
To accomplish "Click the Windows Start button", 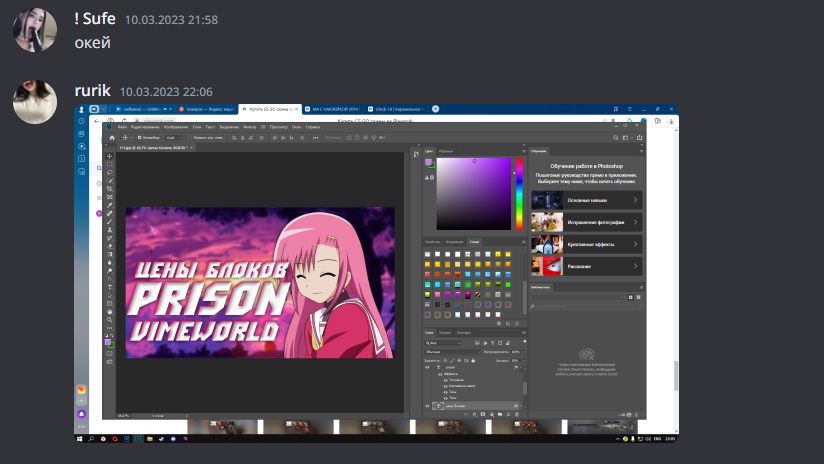I will (x=79, y=438).
